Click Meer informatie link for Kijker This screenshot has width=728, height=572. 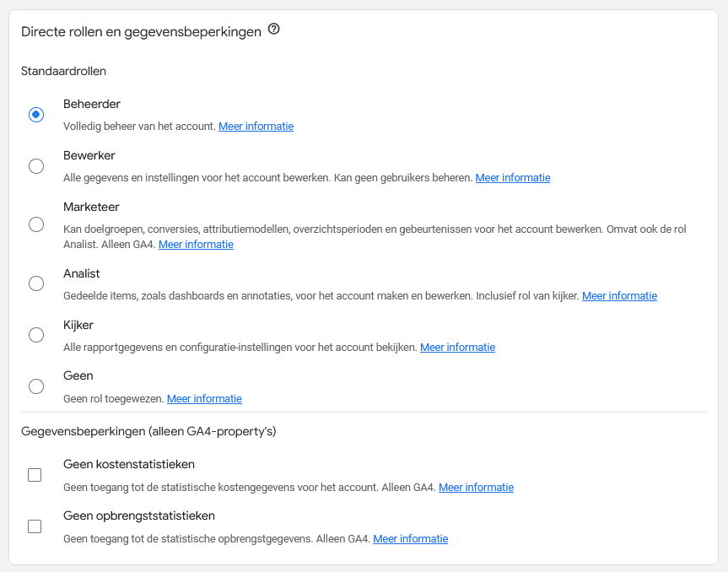click(x=457, y=348)
